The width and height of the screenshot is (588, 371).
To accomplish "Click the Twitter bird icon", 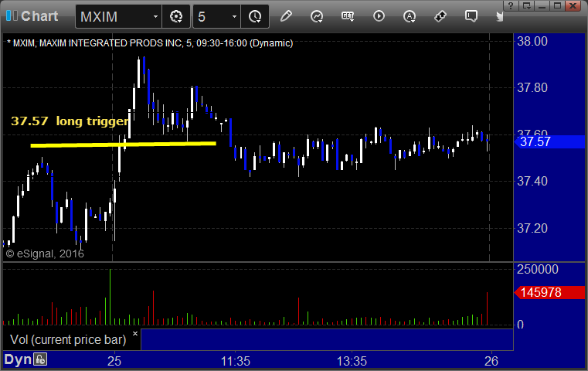I will [x=499, y=16].
